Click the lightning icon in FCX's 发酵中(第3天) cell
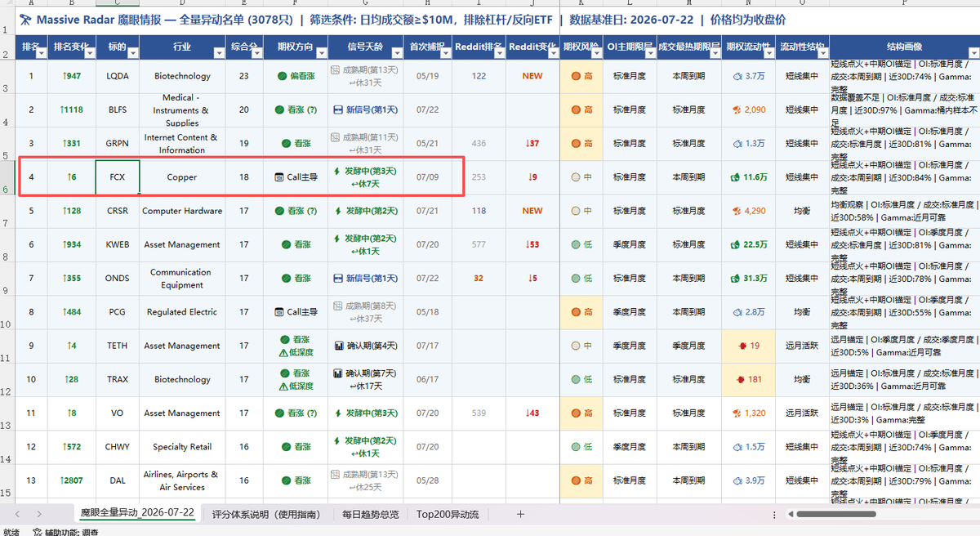Image resolution: width=980 pixels, height=536 pixels. 337,171
